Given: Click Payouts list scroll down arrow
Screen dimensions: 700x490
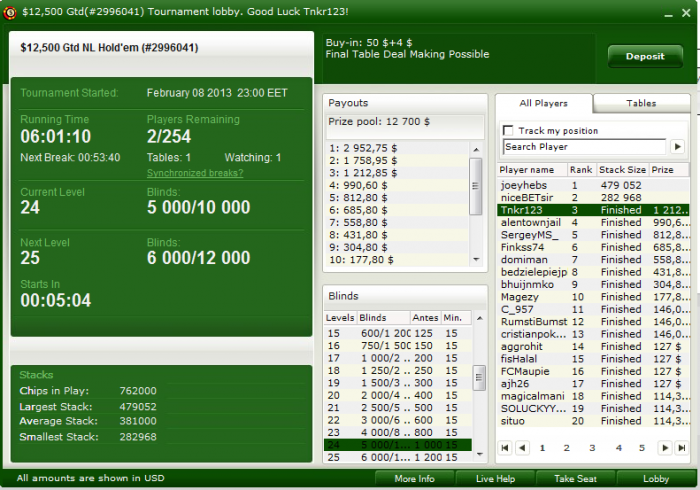Looking at the screenshot, I should coord(476,259).
